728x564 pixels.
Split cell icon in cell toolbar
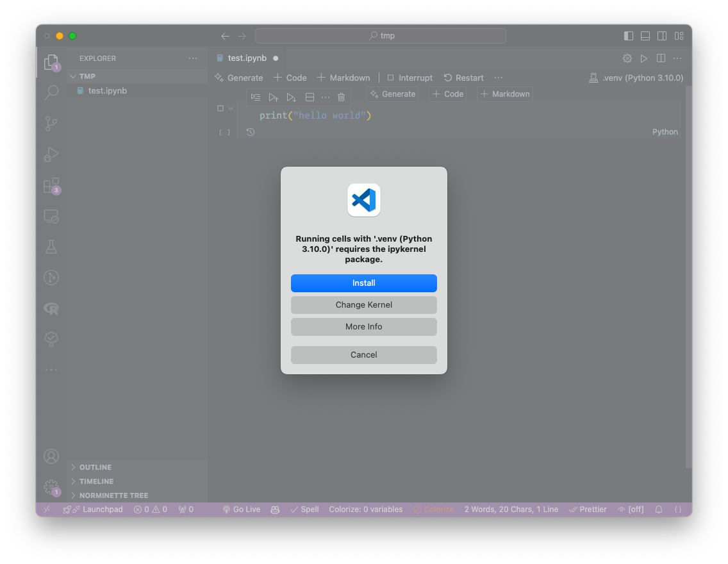coord(310,97)
